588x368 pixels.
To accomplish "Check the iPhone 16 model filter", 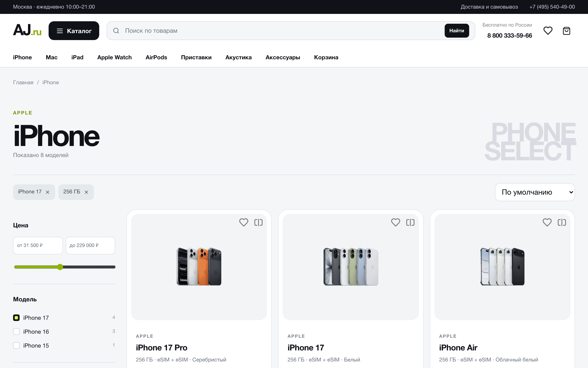I will tap(16, 331).
